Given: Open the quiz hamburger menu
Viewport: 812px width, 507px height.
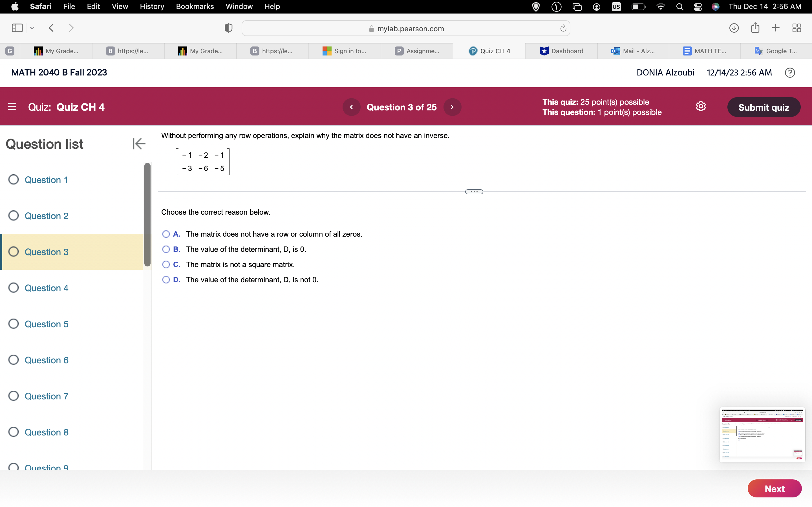Looking at the screenshot, I should pyautogui.click(x=12, y=107).
